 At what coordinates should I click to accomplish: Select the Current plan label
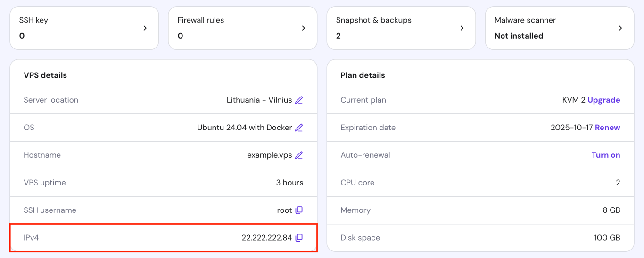(x=363, y=100)
